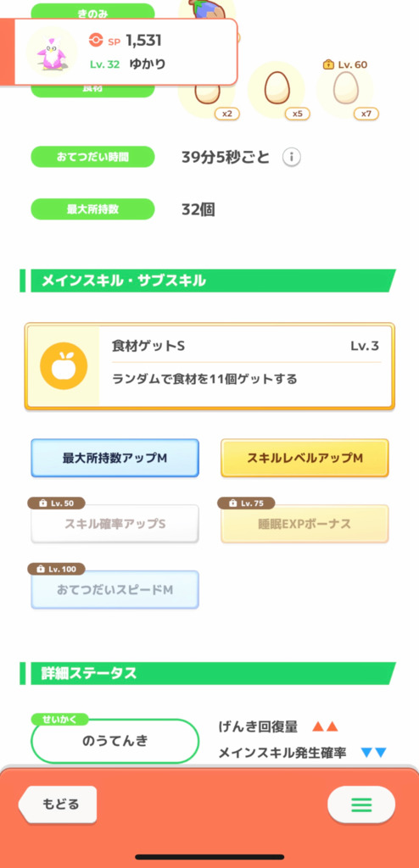Tap the pink Pokémon avatar thumbnail
This screenshot has width=419, height=868.
[52, 52]
